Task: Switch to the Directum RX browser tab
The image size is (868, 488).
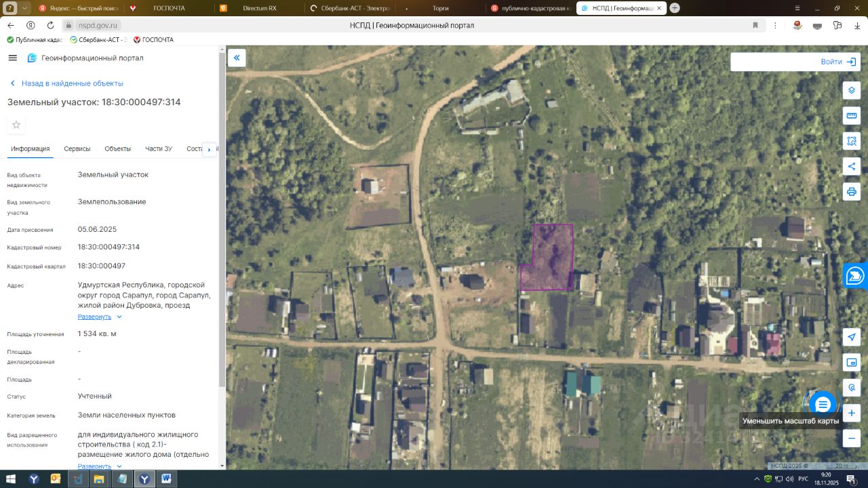Action: pyautogui.click(x=259, y=8)
